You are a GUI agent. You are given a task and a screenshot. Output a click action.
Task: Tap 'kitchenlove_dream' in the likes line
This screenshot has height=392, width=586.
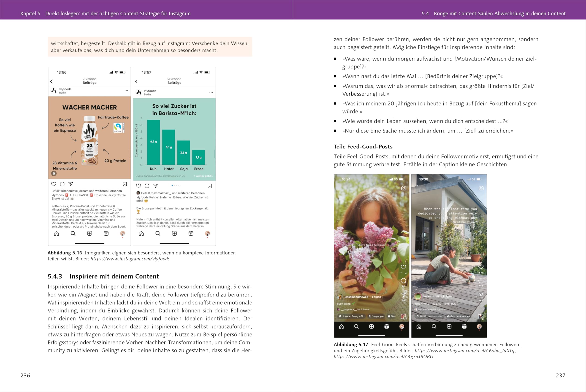pos(75,191)
